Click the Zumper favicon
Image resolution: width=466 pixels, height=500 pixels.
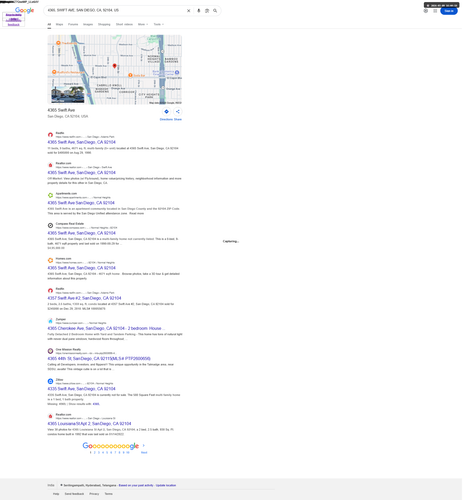click(x=50, y=321)
